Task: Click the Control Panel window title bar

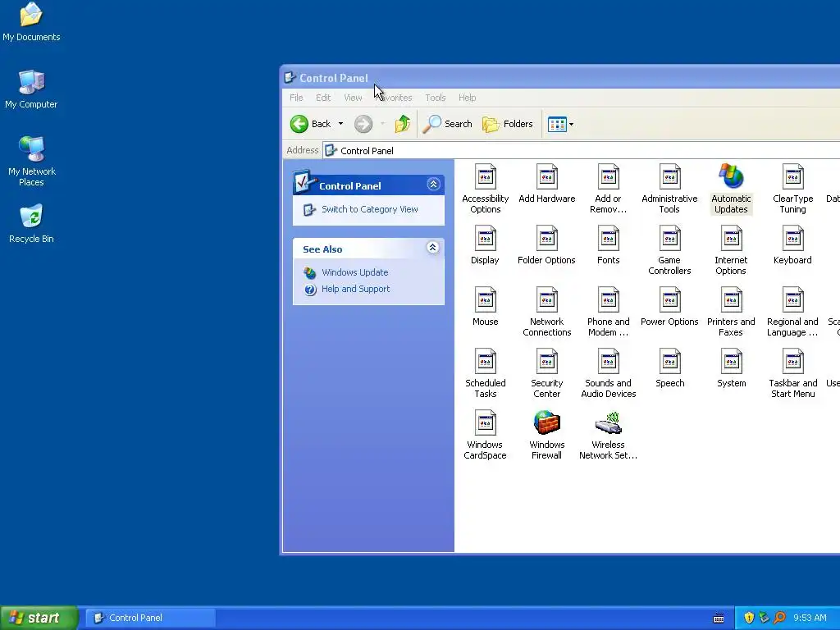Action: pos(559,78)
